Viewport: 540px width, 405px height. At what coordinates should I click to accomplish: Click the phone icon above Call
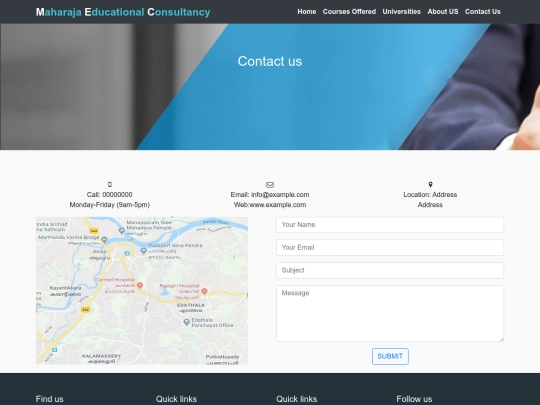(x=110, y=185)
